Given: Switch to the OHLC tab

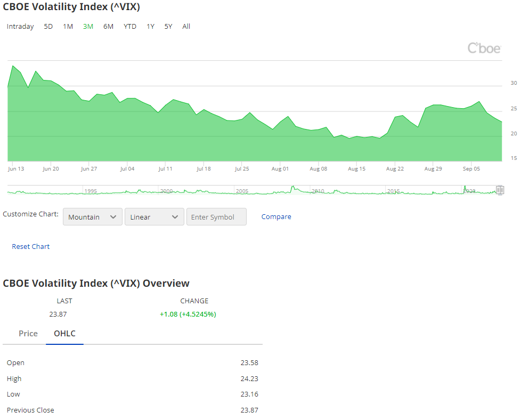Looking at the screenshot, I should coord(65,334).
